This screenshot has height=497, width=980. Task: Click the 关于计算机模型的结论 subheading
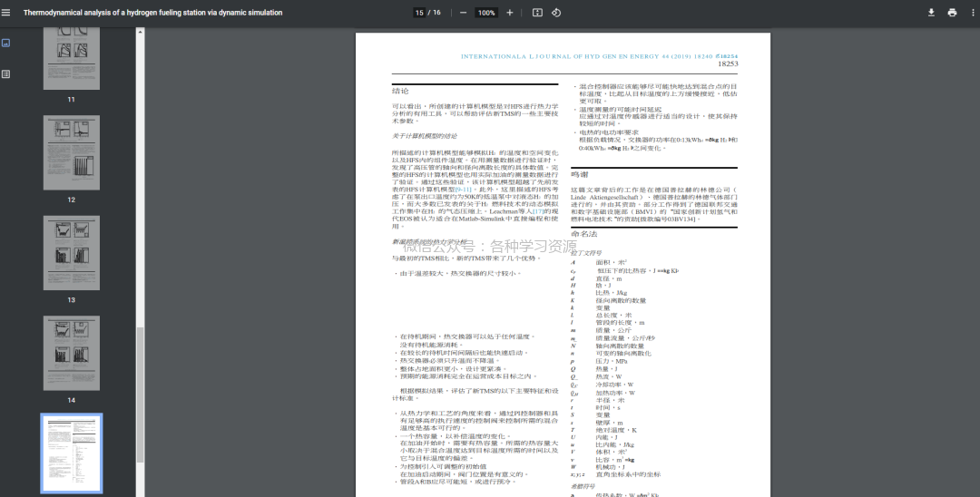pos(425,136)
